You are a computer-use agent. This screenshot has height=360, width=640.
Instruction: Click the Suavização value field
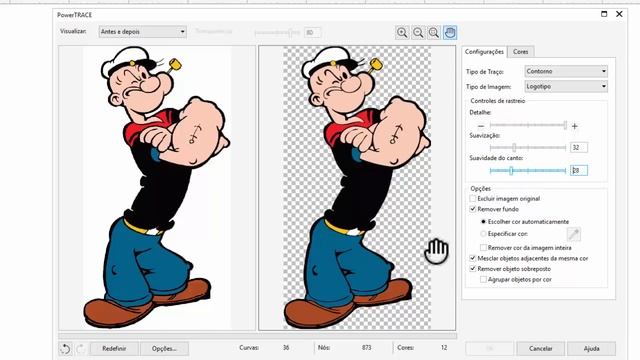click(579, 147)
